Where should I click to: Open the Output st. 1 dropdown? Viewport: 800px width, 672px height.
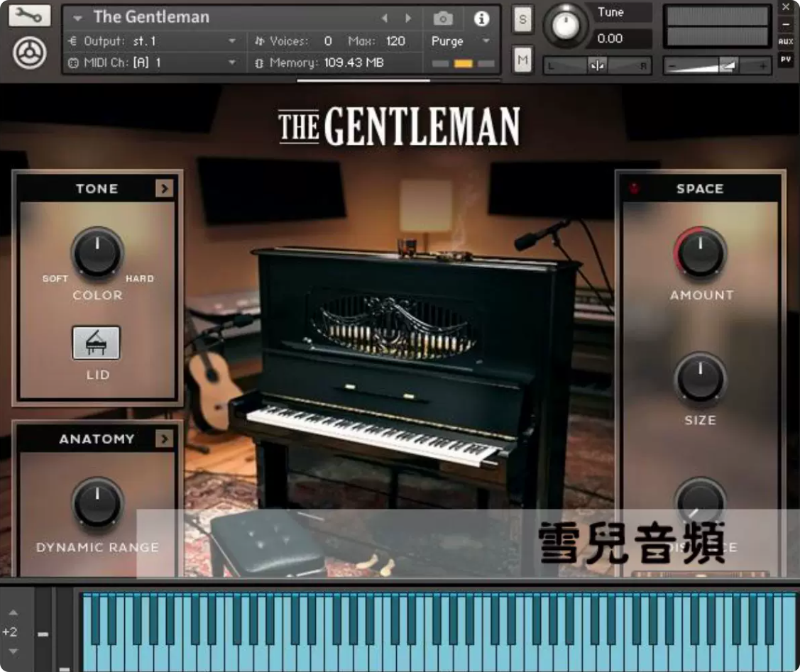click(x=232, y=40)
